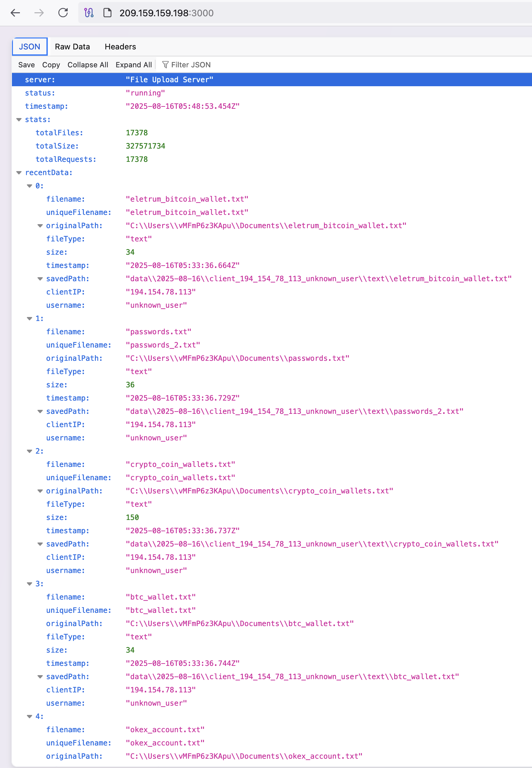Toggle originalPath arrow for eletrum_bitcoin_wallet.txt
Image resolution: width=532 pixels, height=768 pixels.
click(40, 226)
